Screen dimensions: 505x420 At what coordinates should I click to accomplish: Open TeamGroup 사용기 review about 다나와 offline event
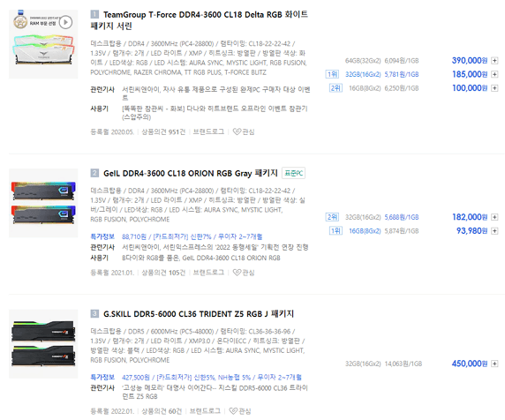(215, 113)
